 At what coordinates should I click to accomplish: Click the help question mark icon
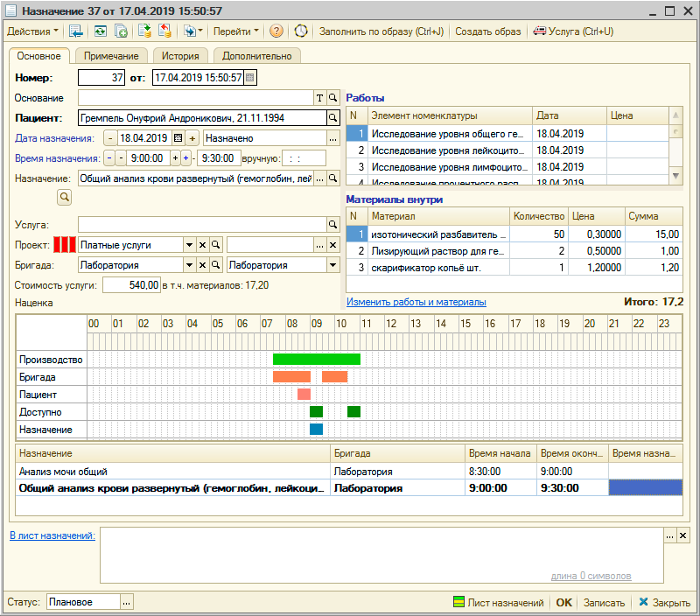pos(276,31)
